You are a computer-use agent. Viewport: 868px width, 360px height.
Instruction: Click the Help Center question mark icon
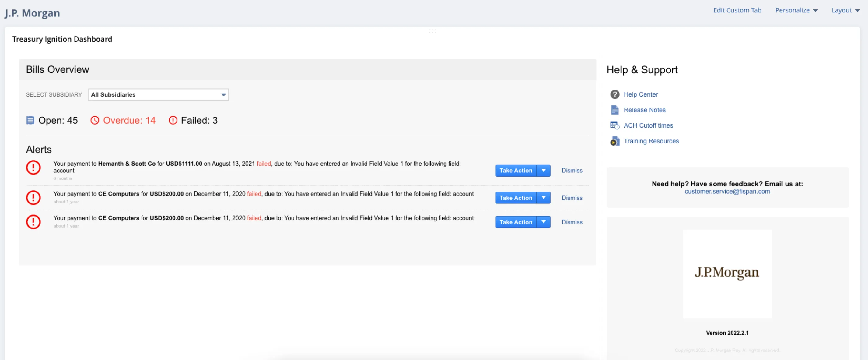614,94
